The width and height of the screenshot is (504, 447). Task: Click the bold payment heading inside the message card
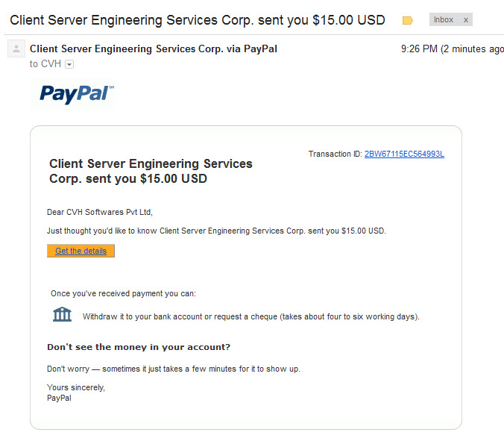click(x=151, y=171)
